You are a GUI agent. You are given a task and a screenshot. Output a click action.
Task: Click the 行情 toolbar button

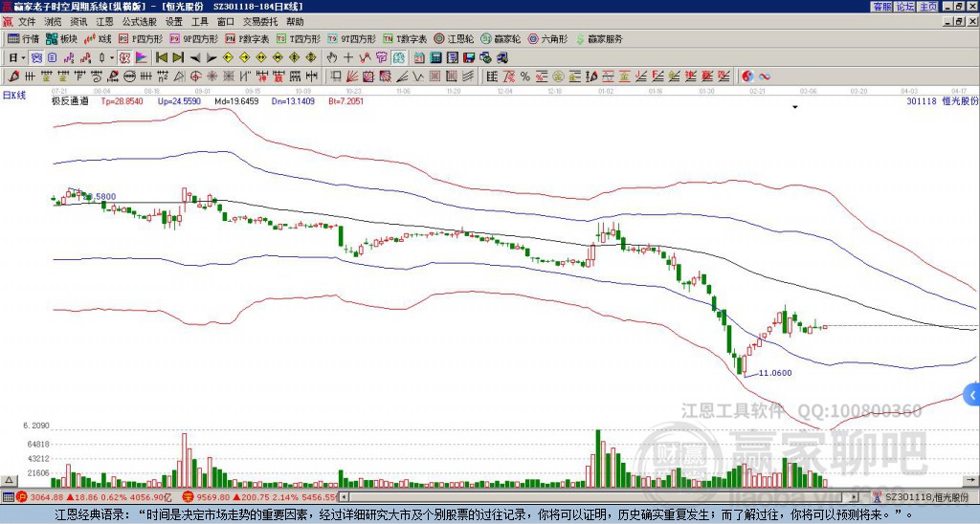pyautogui.click(x=23, y=38)
